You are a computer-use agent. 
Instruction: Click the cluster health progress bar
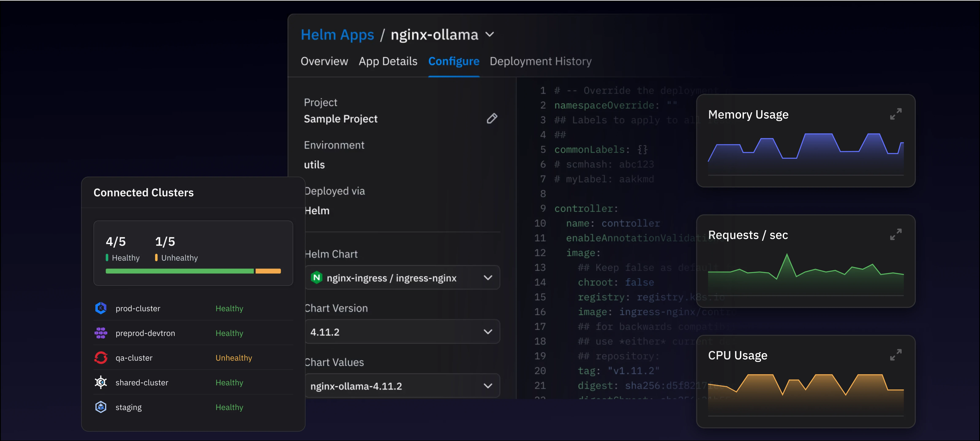tap(193, 271)
